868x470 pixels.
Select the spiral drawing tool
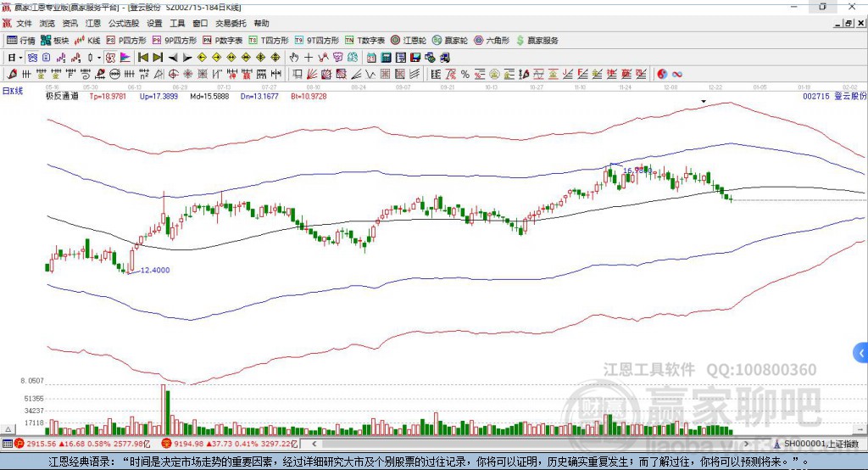[x=86, y=75]
